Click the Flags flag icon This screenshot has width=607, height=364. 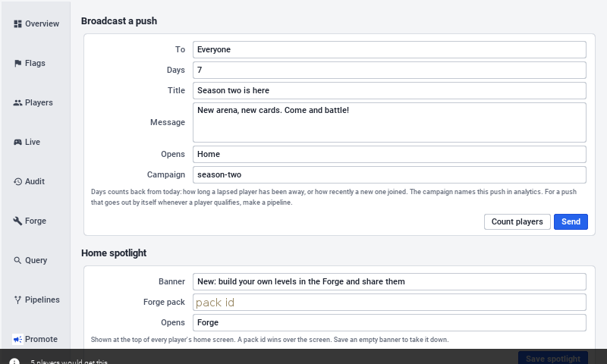tap(17, 64)
